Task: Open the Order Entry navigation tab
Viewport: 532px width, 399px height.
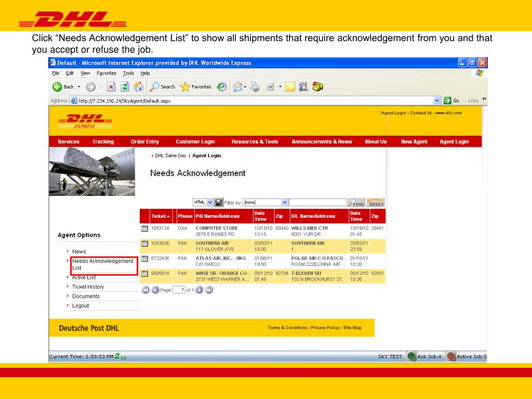Action: tap(145, 142)
